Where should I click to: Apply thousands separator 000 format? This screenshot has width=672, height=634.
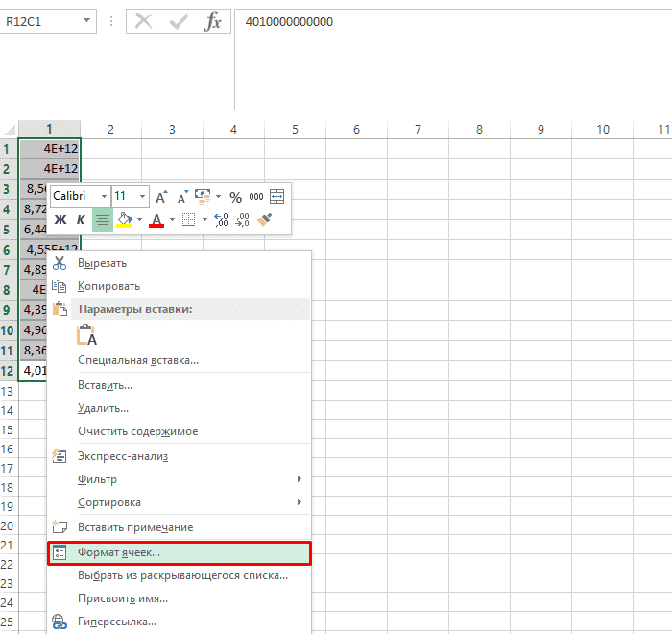256,197
